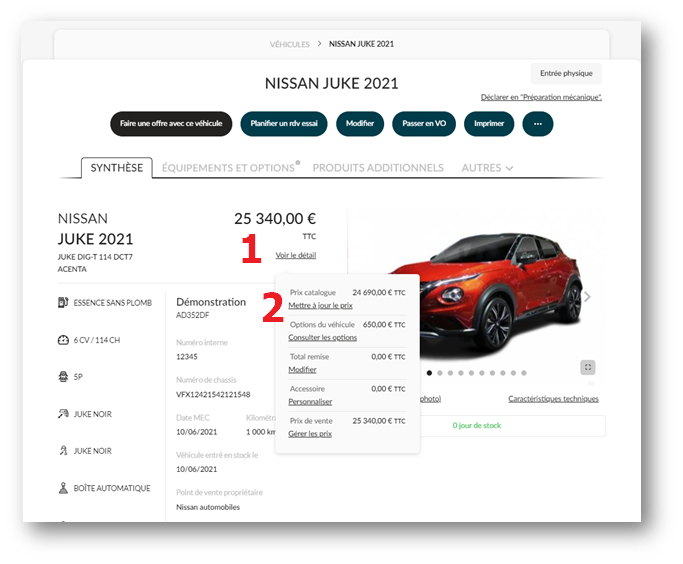The image size is (683, 564).
Task: Click the 0 jour de stock indicator
Action: click(477, 426)
